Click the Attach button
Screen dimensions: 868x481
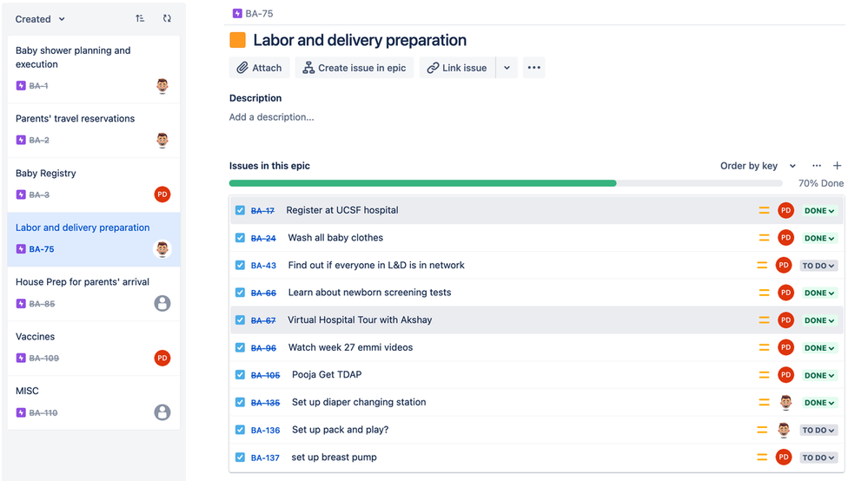[259, 68]
